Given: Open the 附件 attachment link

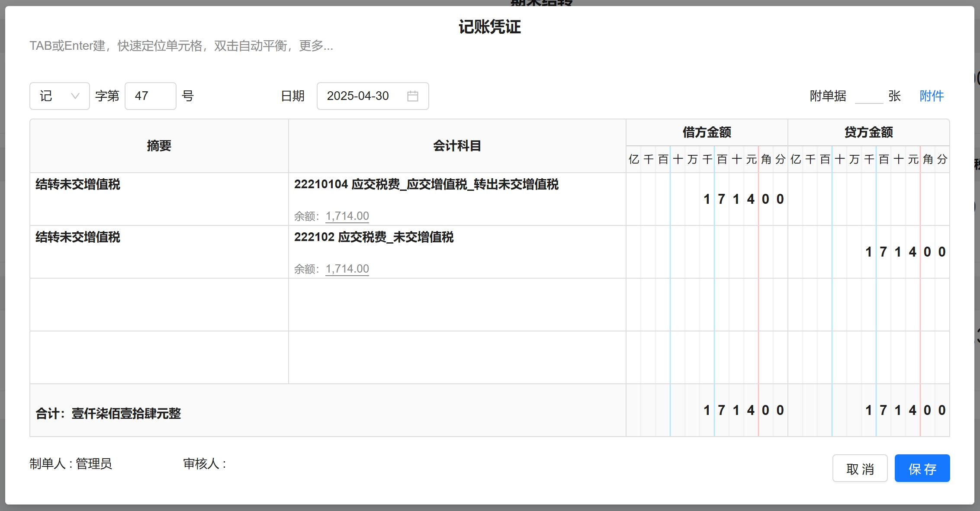Looking at the screenshot, I should tap(932, 96).
